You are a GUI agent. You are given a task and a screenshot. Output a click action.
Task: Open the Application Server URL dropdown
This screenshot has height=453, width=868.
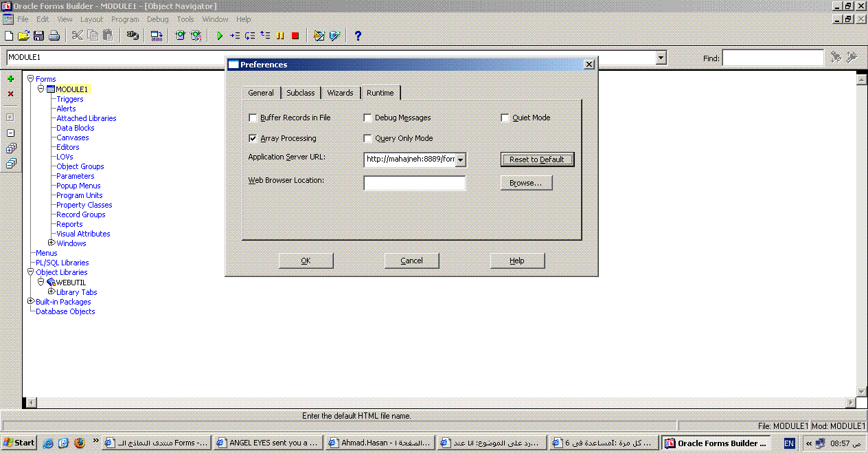coord(460,160)
